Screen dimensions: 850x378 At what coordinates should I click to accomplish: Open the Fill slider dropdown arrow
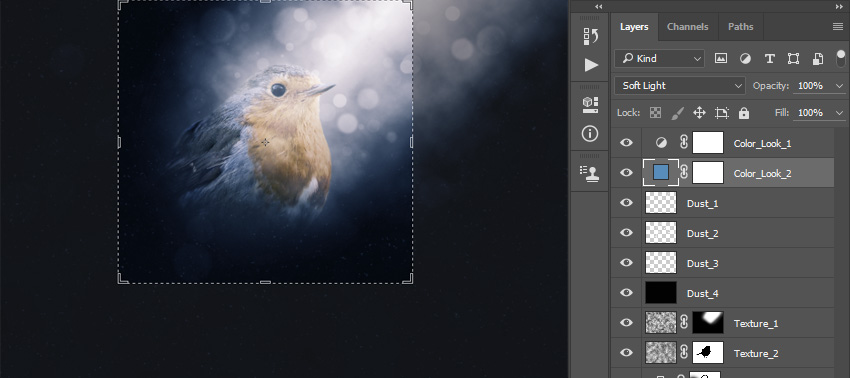[840, 113]
